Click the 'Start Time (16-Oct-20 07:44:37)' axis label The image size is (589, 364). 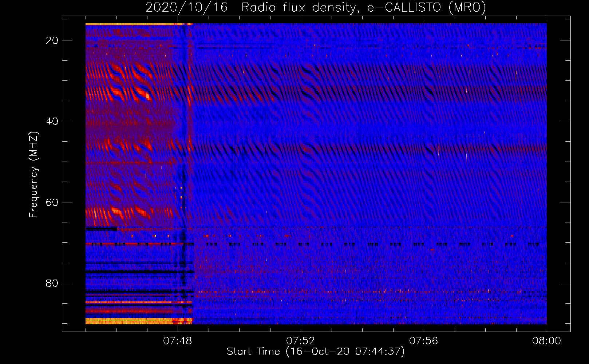click(316, 352)
